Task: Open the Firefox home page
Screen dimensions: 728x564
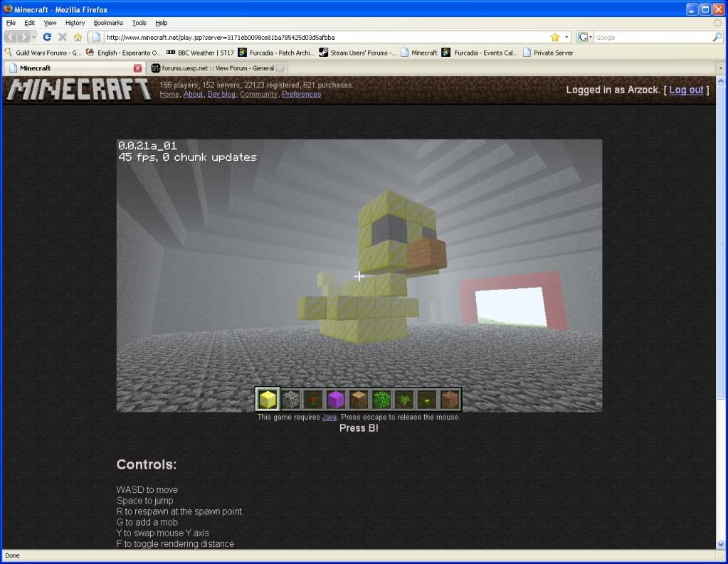Action: click(x=78, y=37)
